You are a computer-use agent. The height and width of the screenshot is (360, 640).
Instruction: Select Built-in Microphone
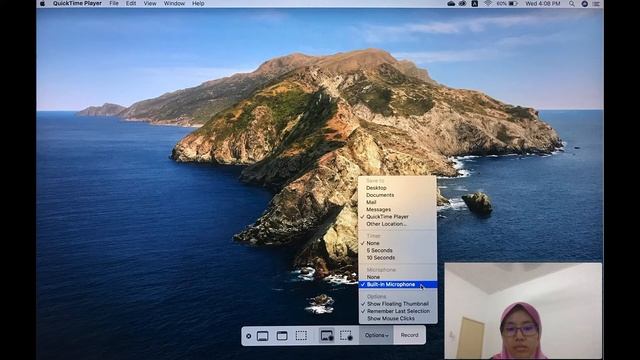click(398, 284)
